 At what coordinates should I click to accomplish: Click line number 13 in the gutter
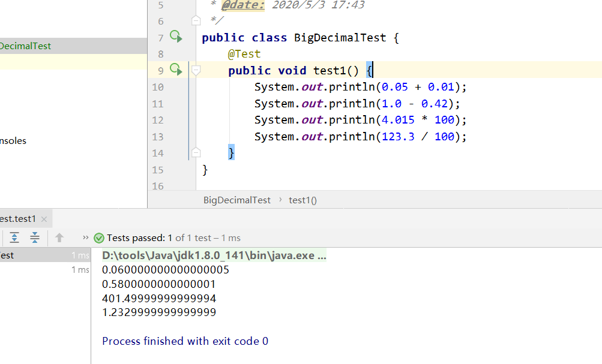(x=158, y=137)
